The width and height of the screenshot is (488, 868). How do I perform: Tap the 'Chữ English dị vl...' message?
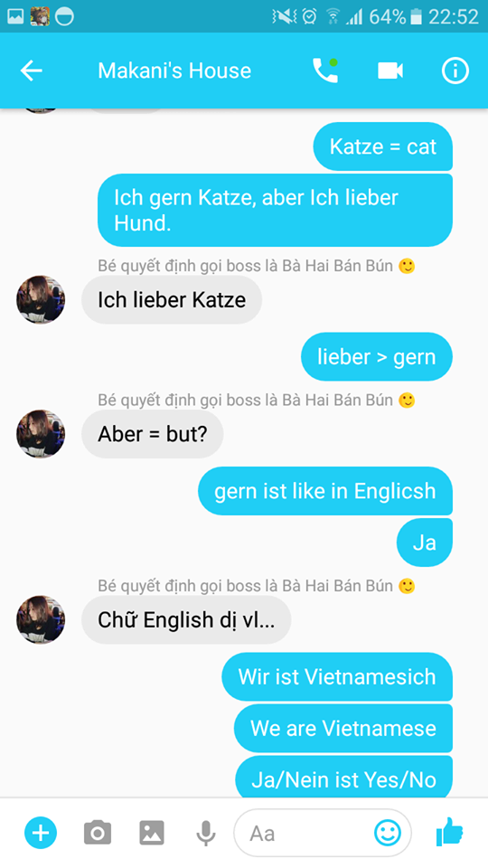pyautogui.click(x=186, y=619)
